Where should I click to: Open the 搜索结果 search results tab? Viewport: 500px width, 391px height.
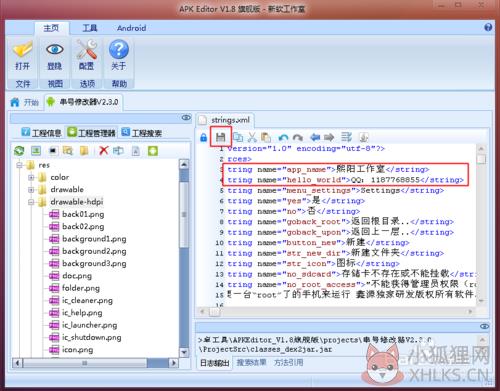[251, 362]
